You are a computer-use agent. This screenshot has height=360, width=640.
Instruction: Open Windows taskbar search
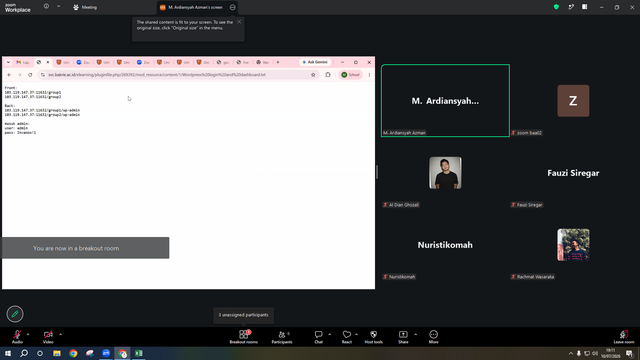coord(24,353)
